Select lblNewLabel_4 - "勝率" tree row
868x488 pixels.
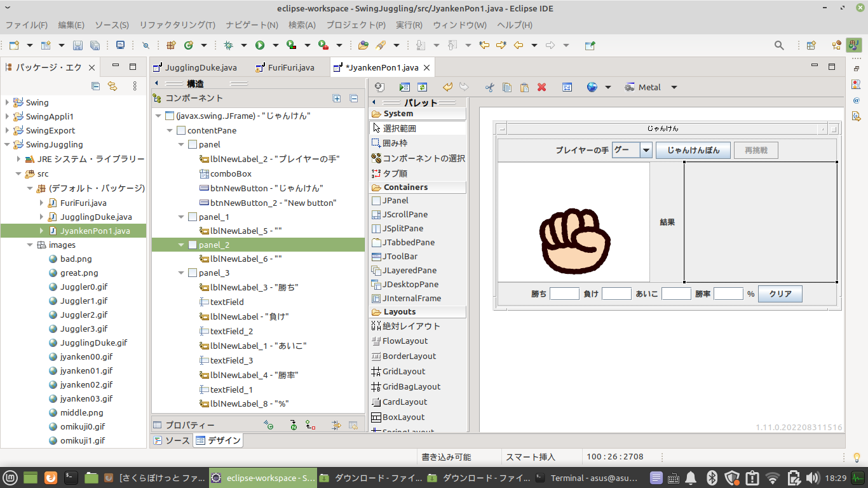coord(248,375)
